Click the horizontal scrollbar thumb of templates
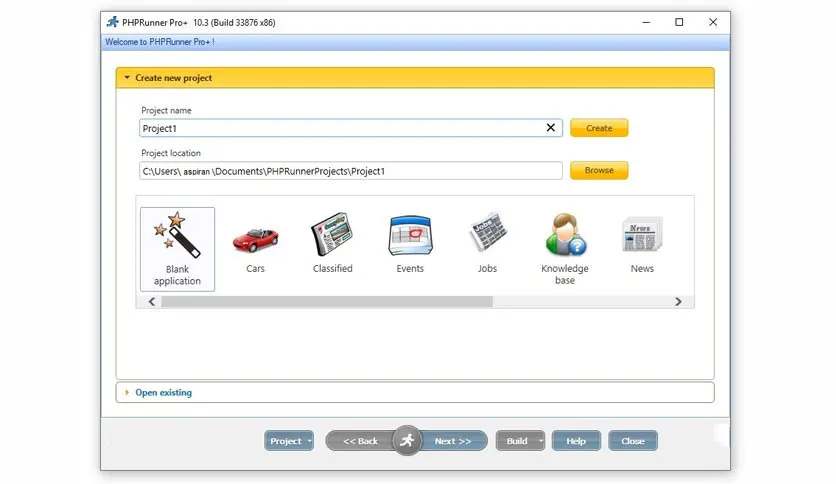Screen dimensions: 836x484 click(327, 302)
